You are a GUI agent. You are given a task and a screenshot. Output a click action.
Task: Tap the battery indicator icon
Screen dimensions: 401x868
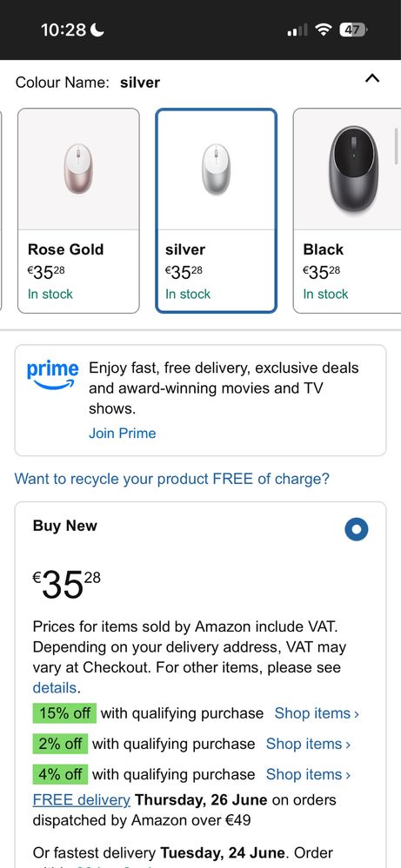352,30
